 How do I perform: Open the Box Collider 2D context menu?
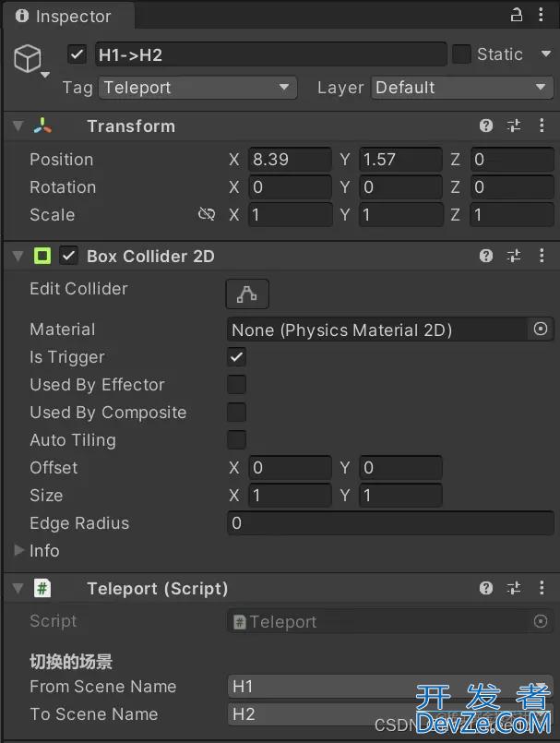coord(542,256)
